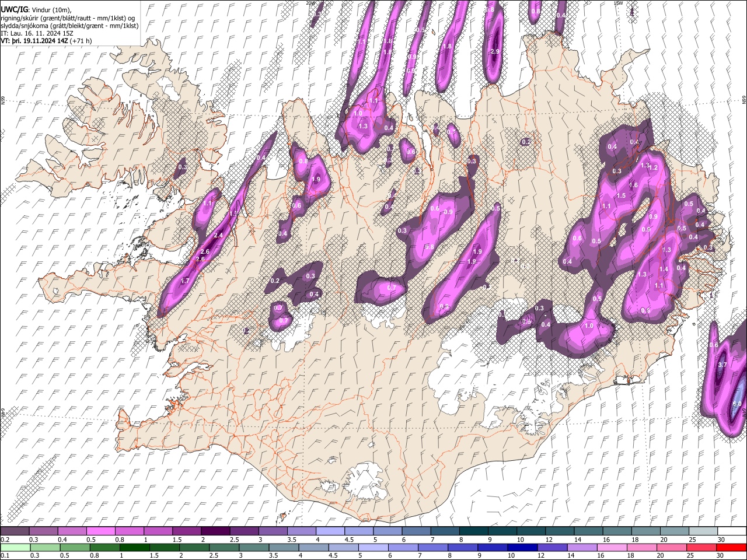Viewport: 747px width, 560px height.
Task: Click the 2.9 snowfall value at top of map
Action: [x=495, y=52]
